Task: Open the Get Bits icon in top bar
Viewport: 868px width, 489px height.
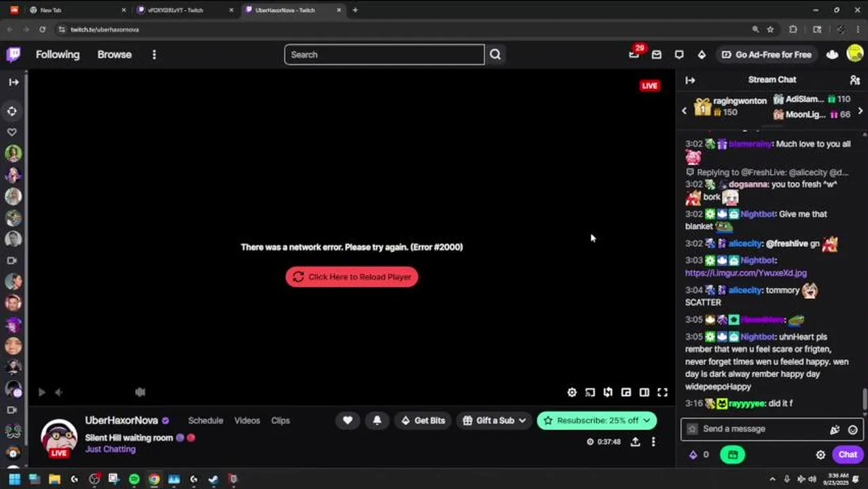Action: [702, 54]
